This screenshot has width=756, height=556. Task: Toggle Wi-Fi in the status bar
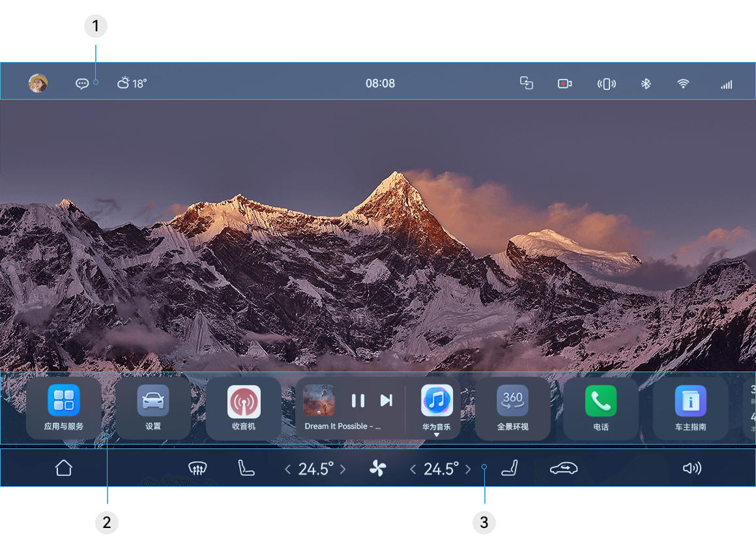[683, 83]
